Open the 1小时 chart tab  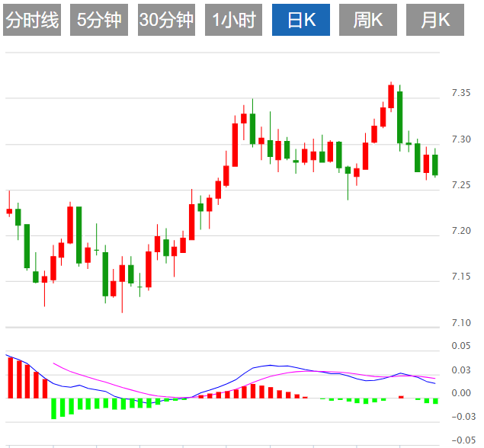pyautogui.click(x=234, y=20)
